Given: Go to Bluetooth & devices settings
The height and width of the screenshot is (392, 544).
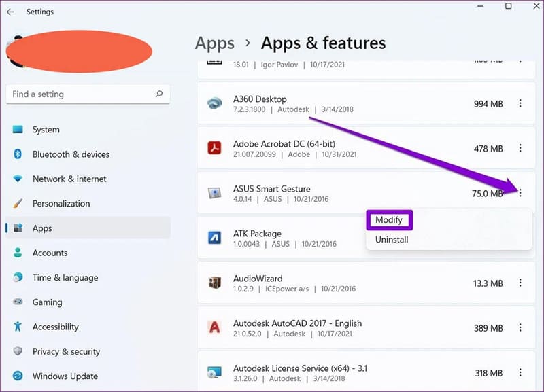Looking at the screenshot, I should pyautogui.click(x=88, y=154).
